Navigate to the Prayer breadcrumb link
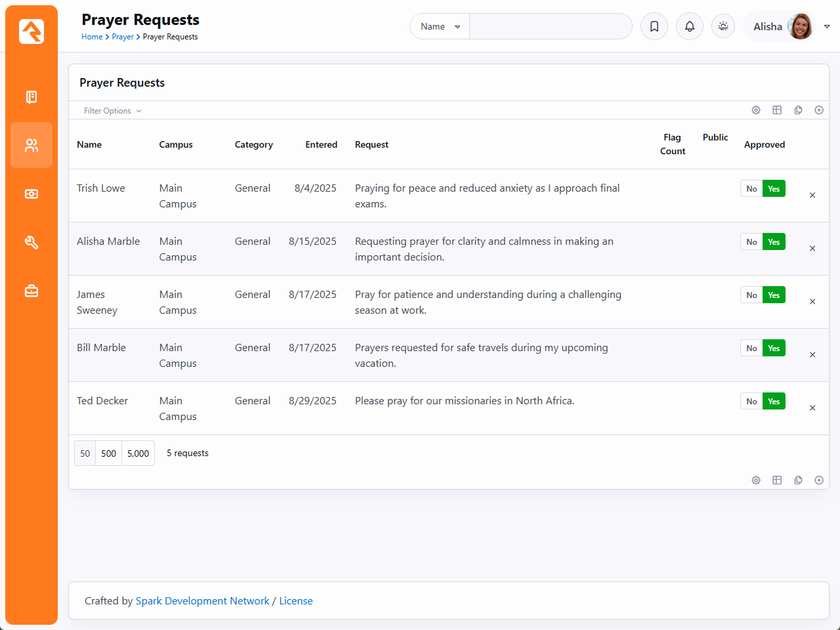The width and height of the screenshot is (840, 630). click(x=123, y=37)
